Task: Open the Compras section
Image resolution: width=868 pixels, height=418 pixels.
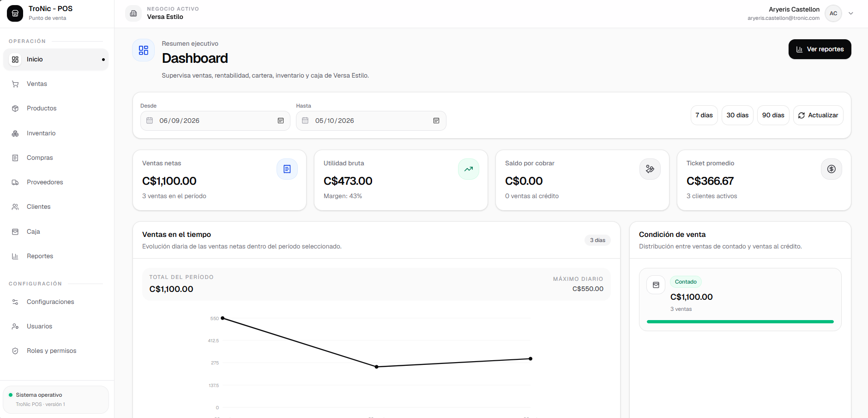Action: [x=56, y=158]
